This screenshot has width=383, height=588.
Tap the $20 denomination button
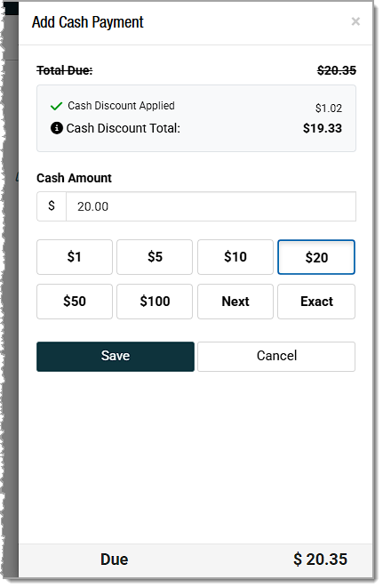pyautogui.click(x=316, y=257)
